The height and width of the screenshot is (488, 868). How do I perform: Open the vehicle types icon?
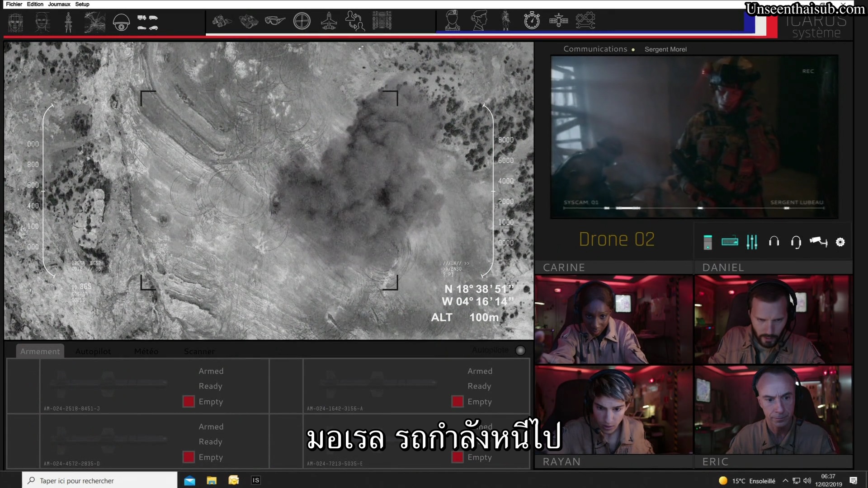coord(147,22)
